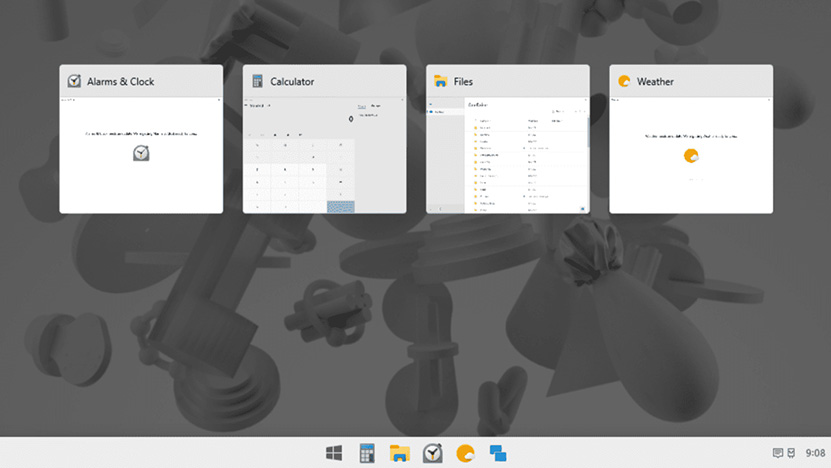831x468 pixels.
Task: Open the notification center tray icon
Action: point(777,453)
